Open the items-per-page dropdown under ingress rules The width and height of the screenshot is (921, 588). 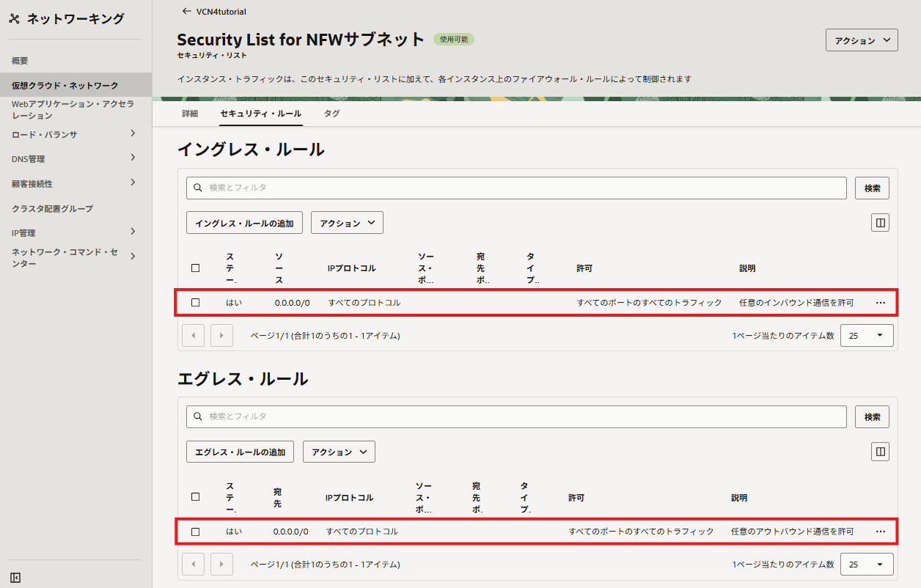(x=867, y=336)
